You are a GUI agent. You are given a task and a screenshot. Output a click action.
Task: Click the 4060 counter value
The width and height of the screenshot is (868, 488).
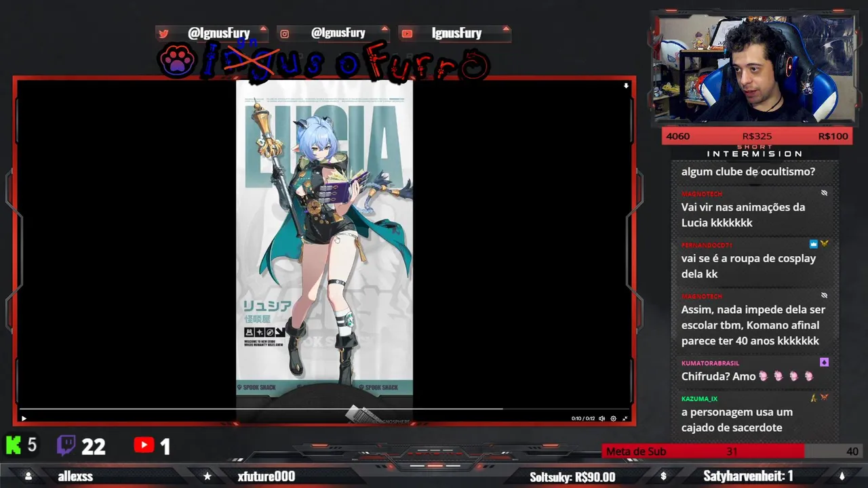point(677,136)
